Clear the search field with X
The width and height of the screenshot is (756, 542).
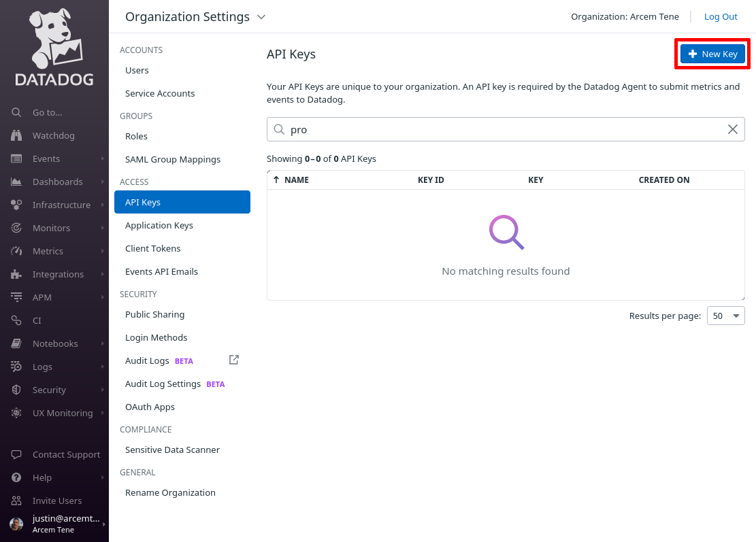click(732, 129)
